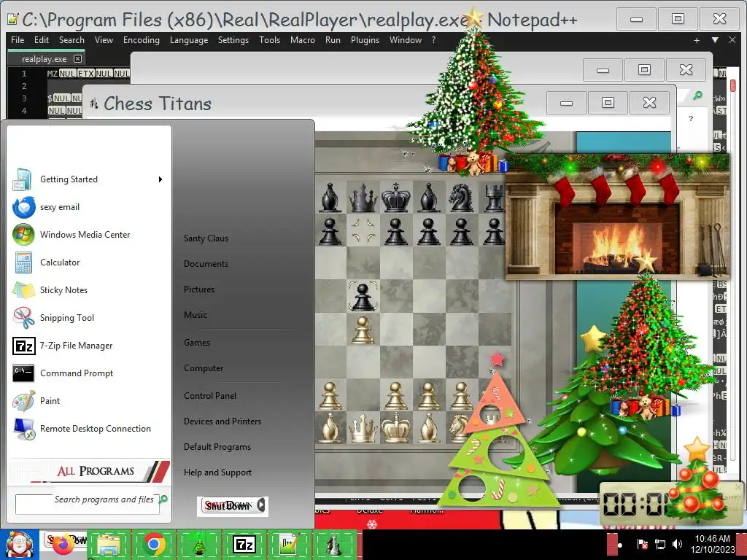Open the Notepad++ document list dropdown triangle
747x560 pixels.
point(715,41)
